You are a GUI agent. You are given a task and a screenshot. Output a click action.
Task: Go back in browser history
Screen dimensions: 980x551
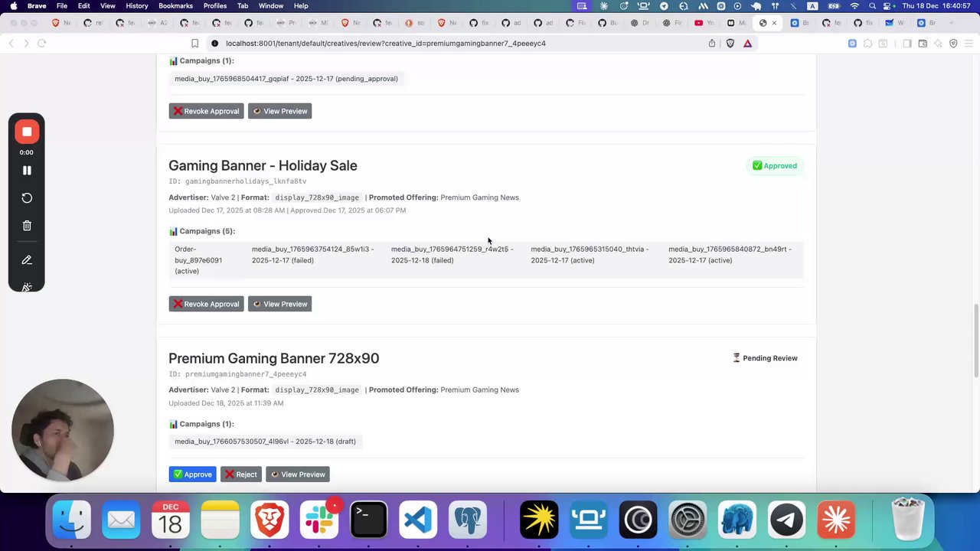(x=11, y=44)
